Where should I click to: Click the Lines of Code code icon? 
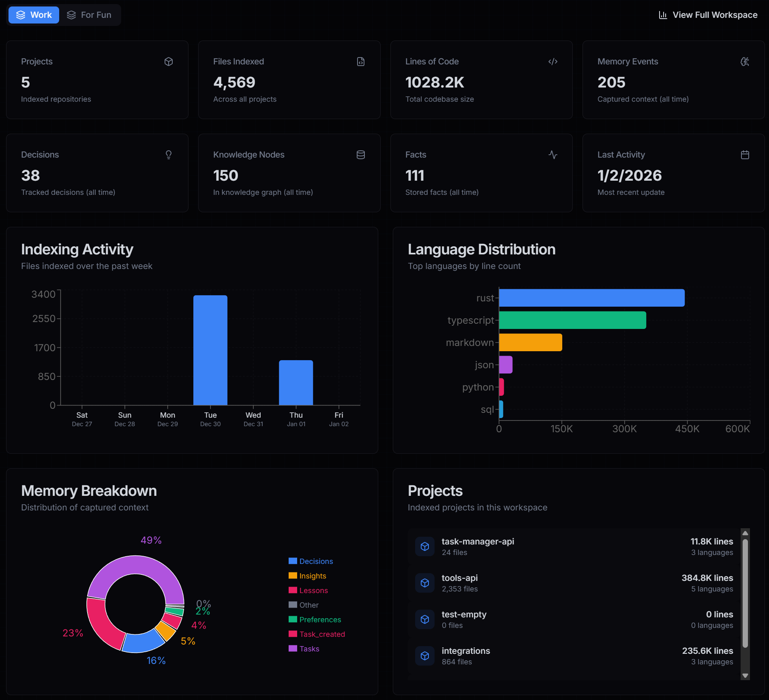point(553,62)
